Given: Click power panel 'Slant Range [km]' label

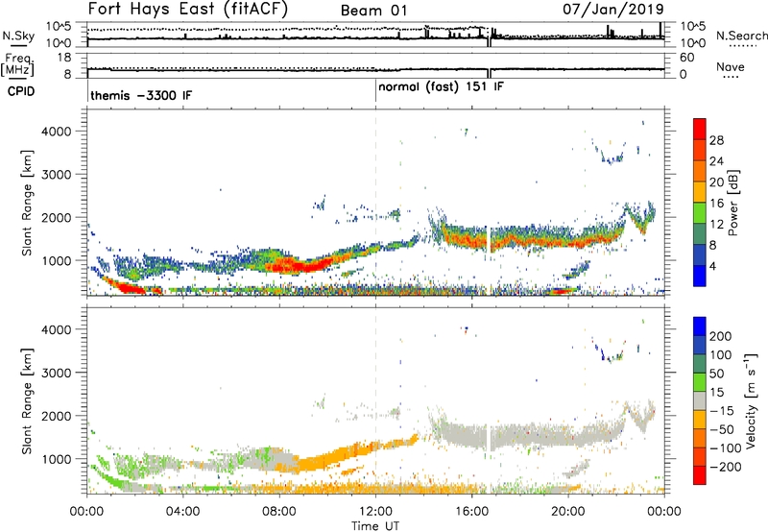Looking at the screenshot, I should point(27,203).
